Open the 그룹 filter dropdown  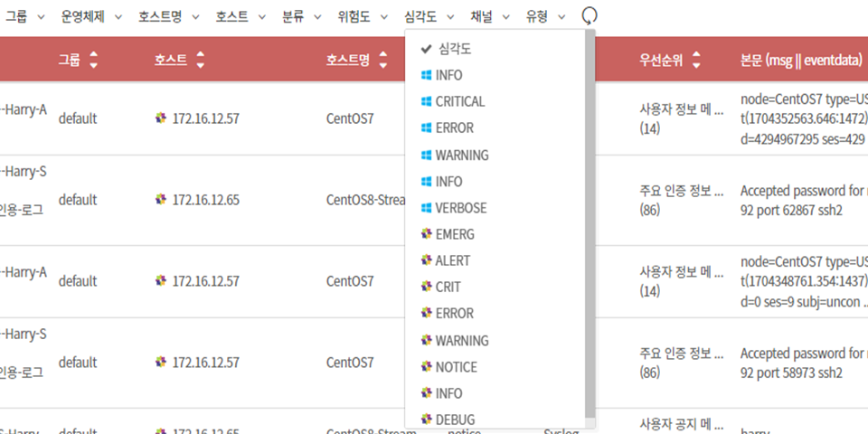pyautogui.click(x=29, y=16)
